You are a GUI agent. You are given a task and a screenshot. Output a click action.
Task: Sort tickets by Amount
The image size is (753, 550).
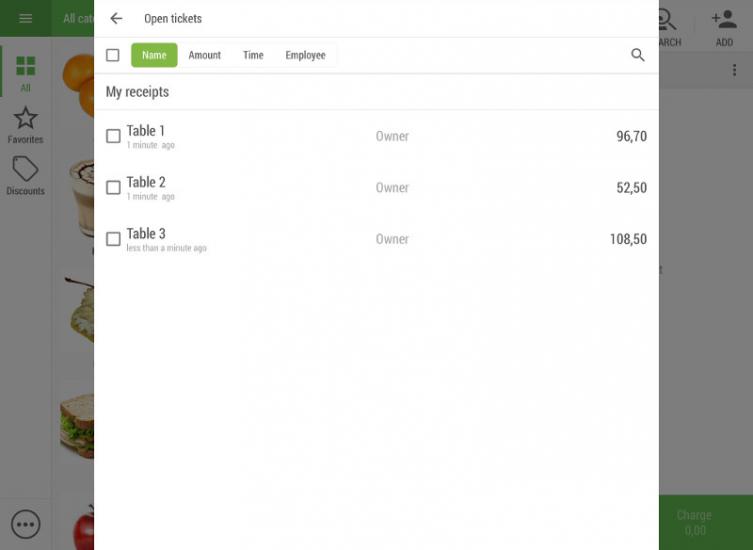point(205,55)
